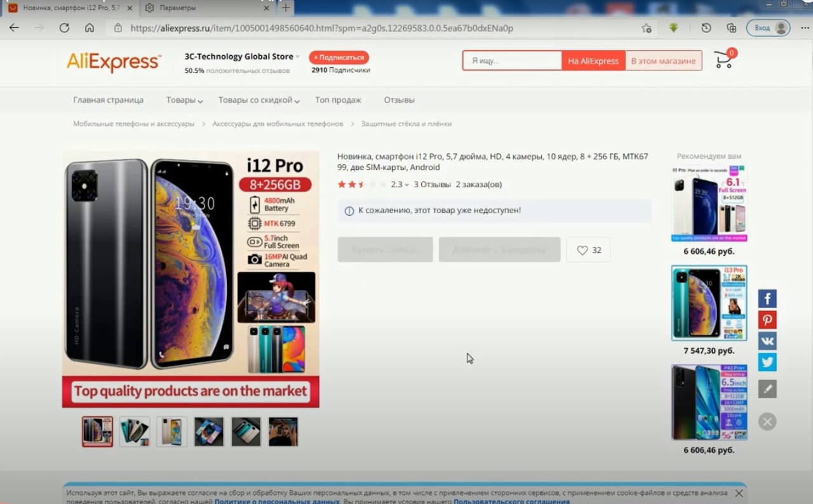Select thumbnail with hands holding phones
This screenshot has height=504, width=813.
coord(283,432)
